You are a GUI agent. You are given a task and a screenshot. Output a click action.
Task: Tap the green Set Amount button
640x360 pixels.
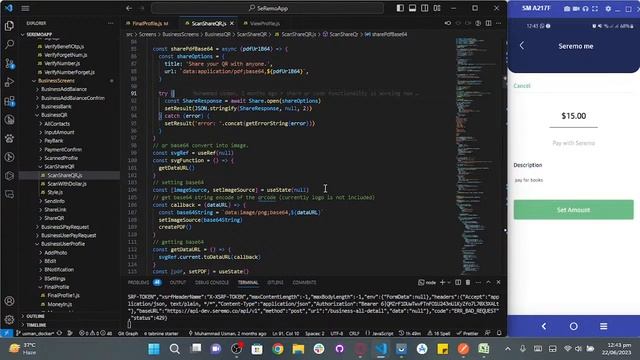click(573, 210)
